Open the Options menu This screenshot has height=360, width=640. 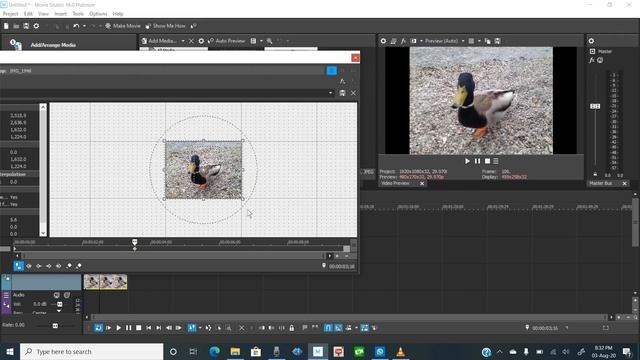pyautogui.click(x=98, y=14)
